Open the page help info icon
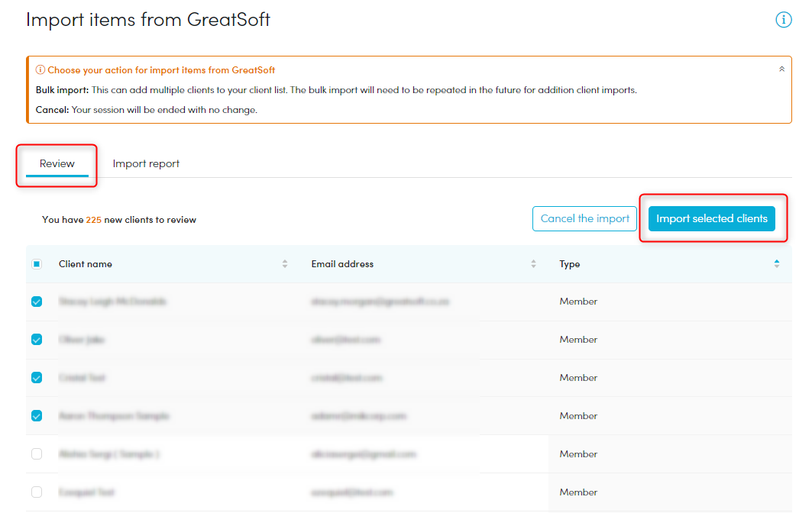This screenshot has width=812, height=513. click(783, 20)
